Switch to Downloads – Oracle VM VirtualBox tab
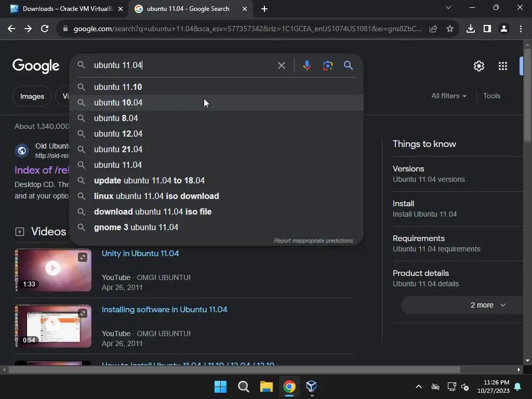The image size is (532, 399). [x=64, y=9]
